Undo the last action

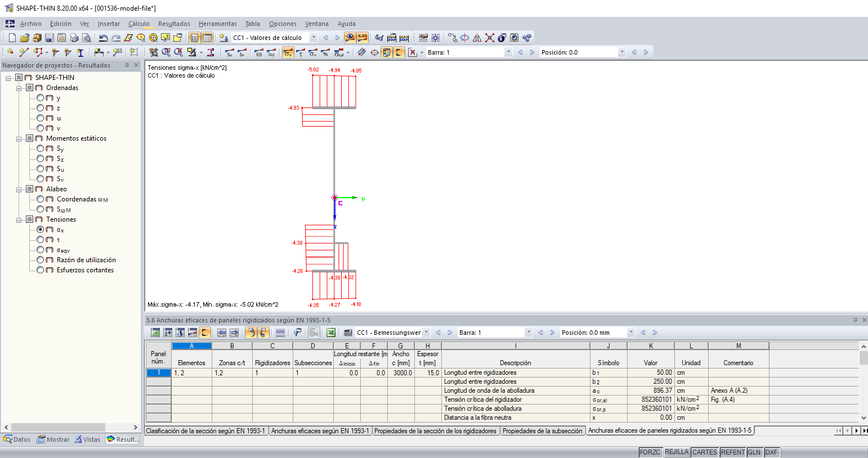(x=103, y=38)
